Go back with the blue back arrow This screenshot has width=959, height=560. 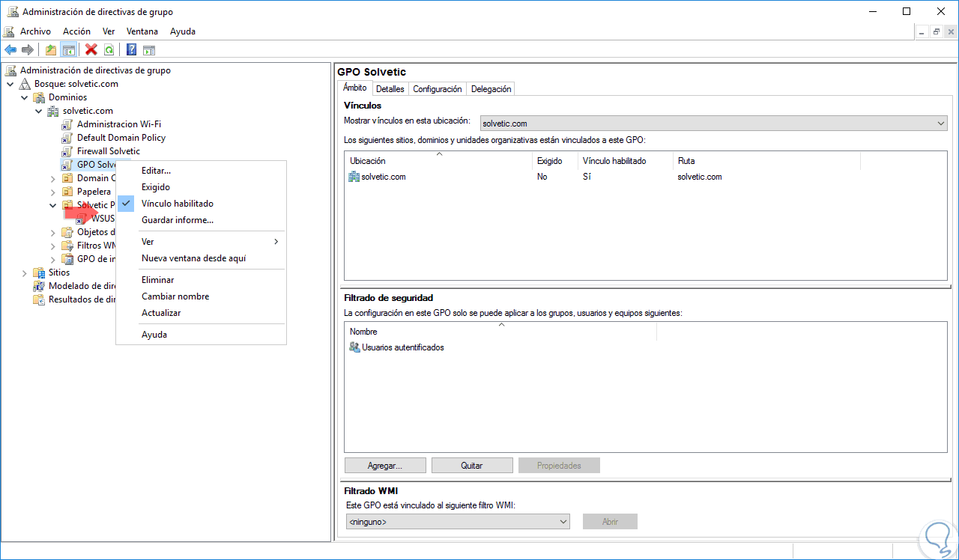(10, 49)
